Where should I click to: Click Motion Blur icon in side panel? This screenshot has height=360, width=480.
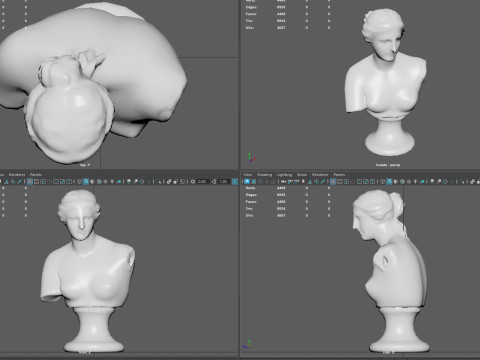point(439,181)
